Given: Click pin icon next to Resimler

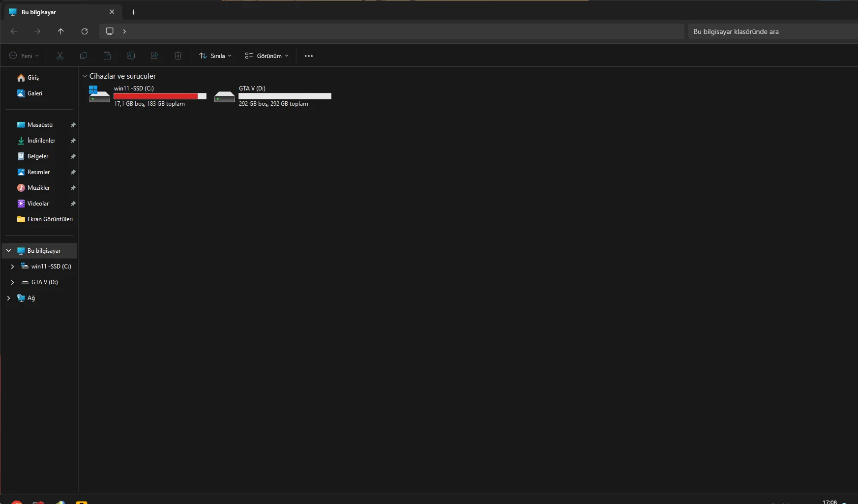Looking at the screenshot, I should [73, 172].
